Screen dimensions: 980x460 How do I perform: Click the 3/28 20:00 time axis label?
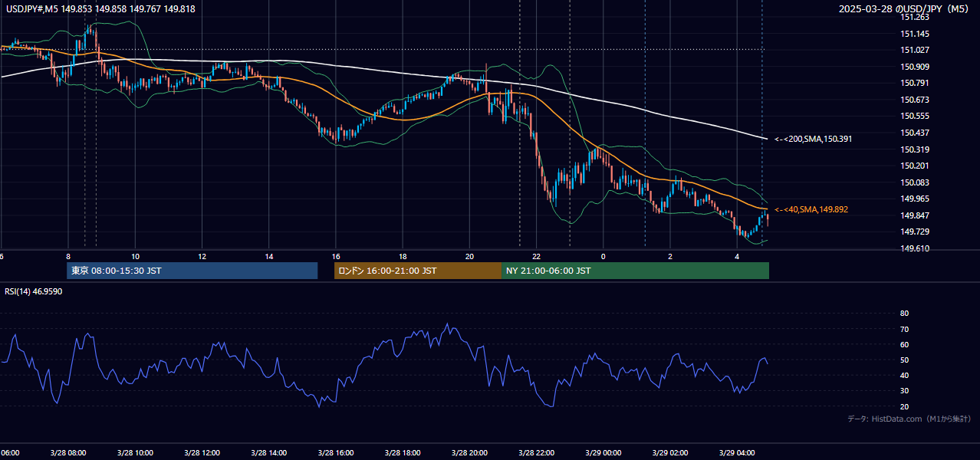pyautogui.click(x=469, y=452)
